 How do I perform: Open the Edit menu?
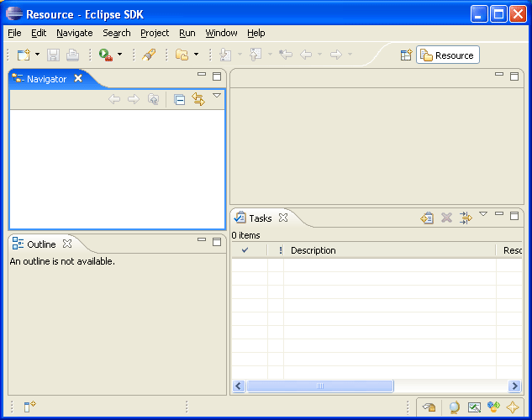39,34
